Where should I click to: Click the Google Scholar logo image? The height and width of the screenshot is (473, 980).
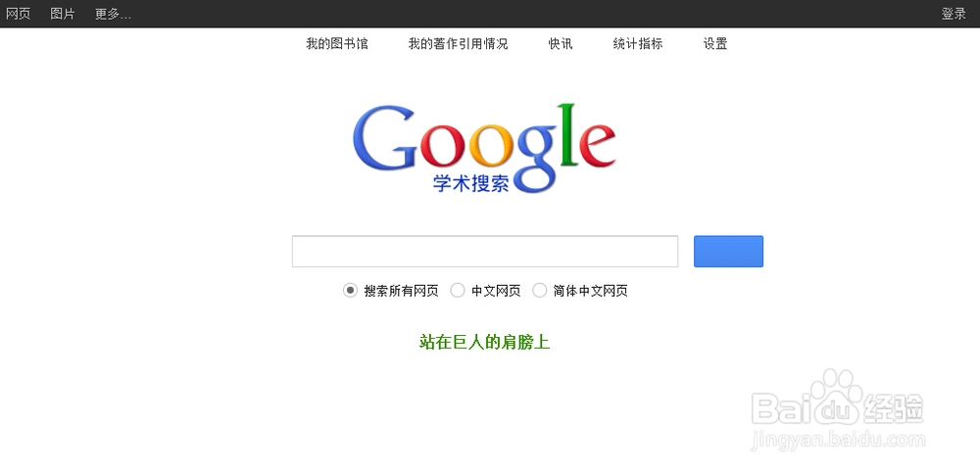point(484,148)
